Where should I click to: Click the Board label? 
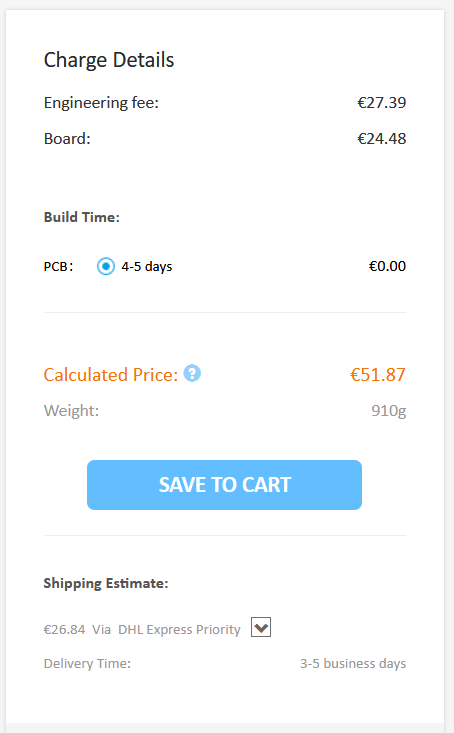[x=67, y=139]
